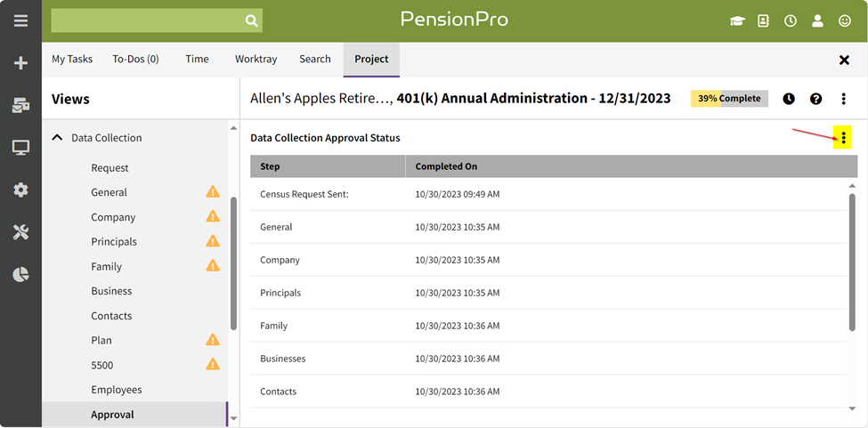
Task: Open the user profile icon
Action: (817, 21)
